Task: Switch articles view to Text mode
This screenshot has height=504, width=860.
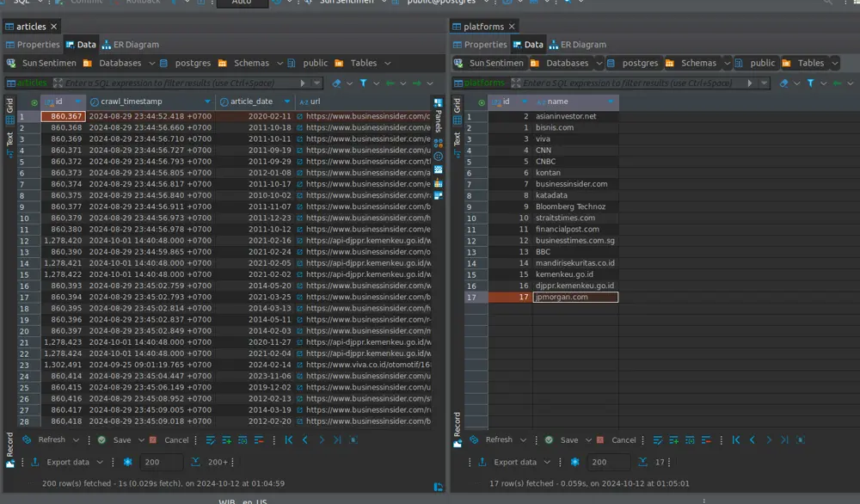Action: [x=9, y=144]
